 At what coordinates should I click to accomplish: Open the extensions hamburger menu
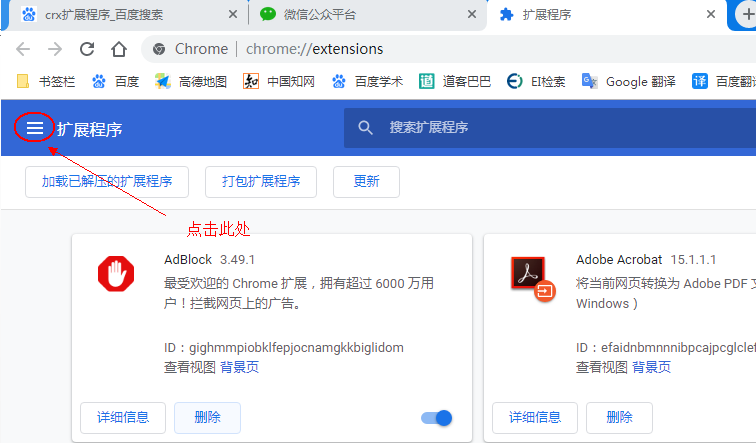click(34, 128)
